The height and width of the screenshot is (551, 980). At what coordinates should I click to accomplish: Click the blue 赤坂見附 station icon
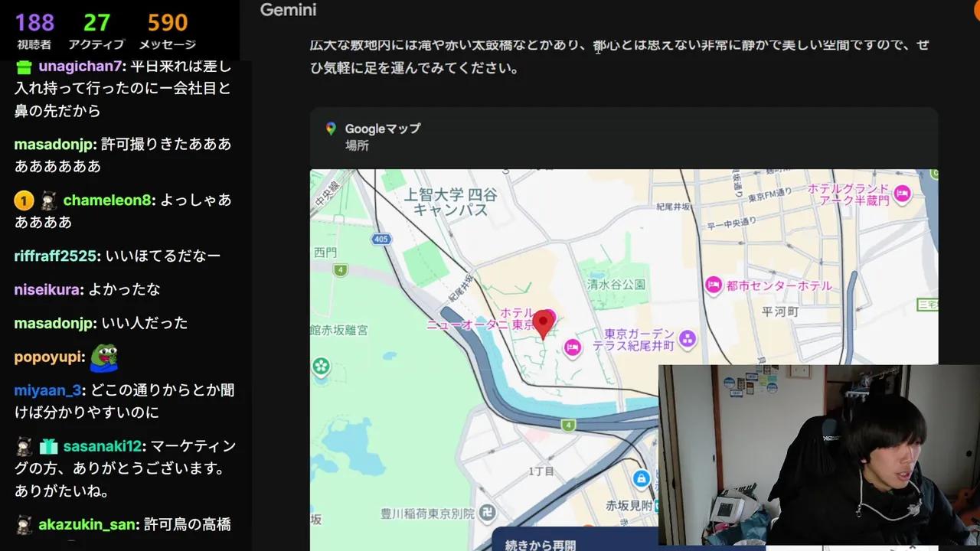coord(641,479)
